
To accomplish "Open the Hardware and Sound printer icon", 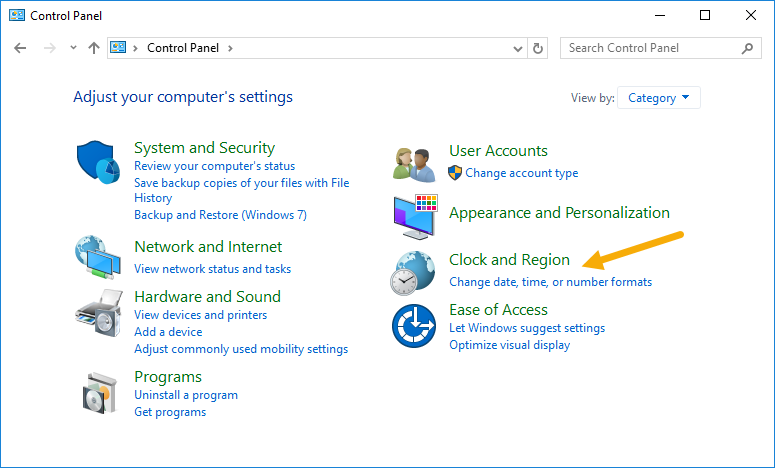I will (x=99, y=313).
